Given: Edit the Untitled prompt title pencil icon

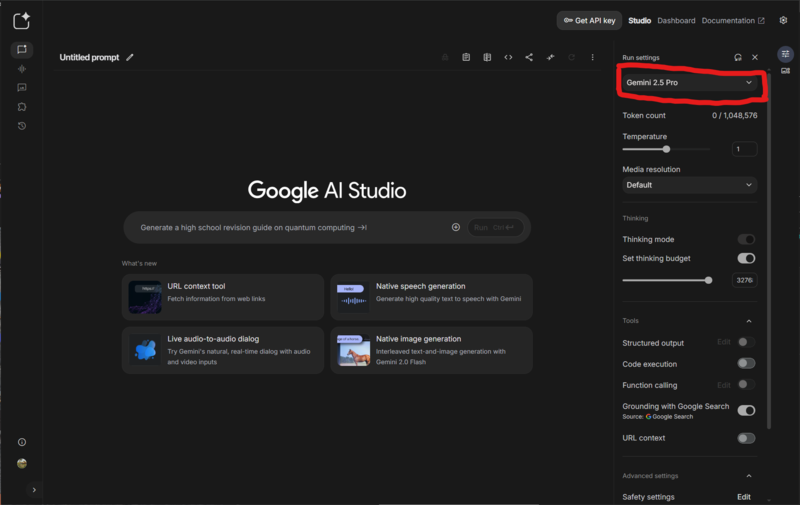Looking at the screenshot, I should coord(130,57).
